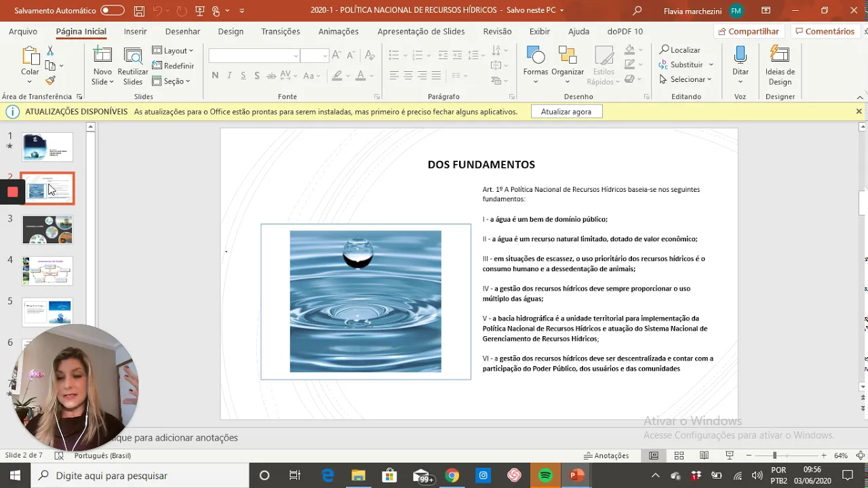The width and height of the screenshot is (868, 488).
Task: Center-align the paragraph text
Action: pyautogui.click(x=408, y=76)
